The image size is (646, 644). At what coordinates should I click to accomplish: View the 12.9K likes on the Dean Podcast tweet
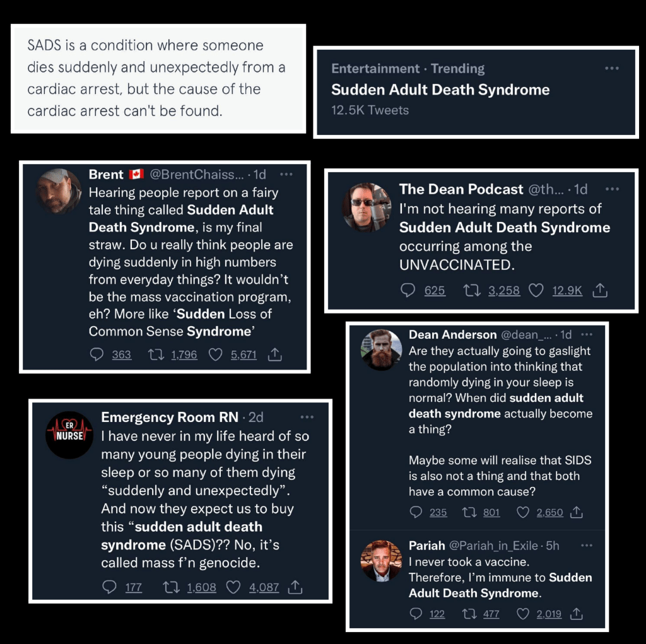click(x=567, y=291)
